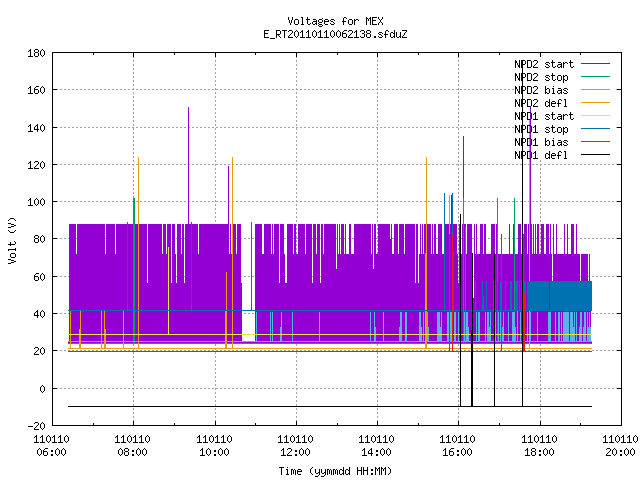Click the chart title Voltages for MEX
The height and width of the screenshot is (480, 640).
pos(335,21)
